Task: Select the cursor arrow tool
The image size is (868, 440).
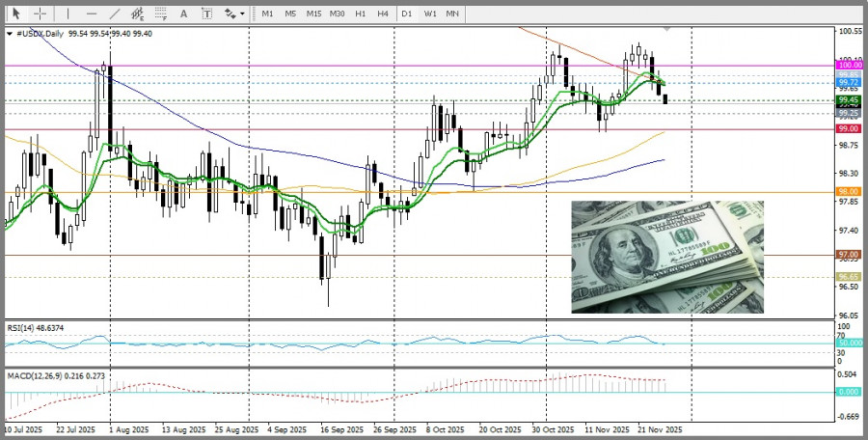Action: [16, 14]
